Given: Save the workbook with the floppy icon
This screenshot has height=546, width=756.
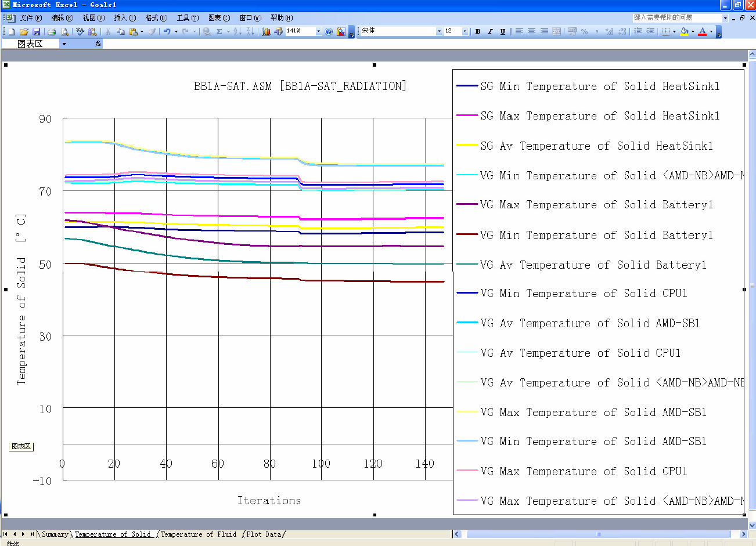Looking at the screenshot, I should click(36, 31).
